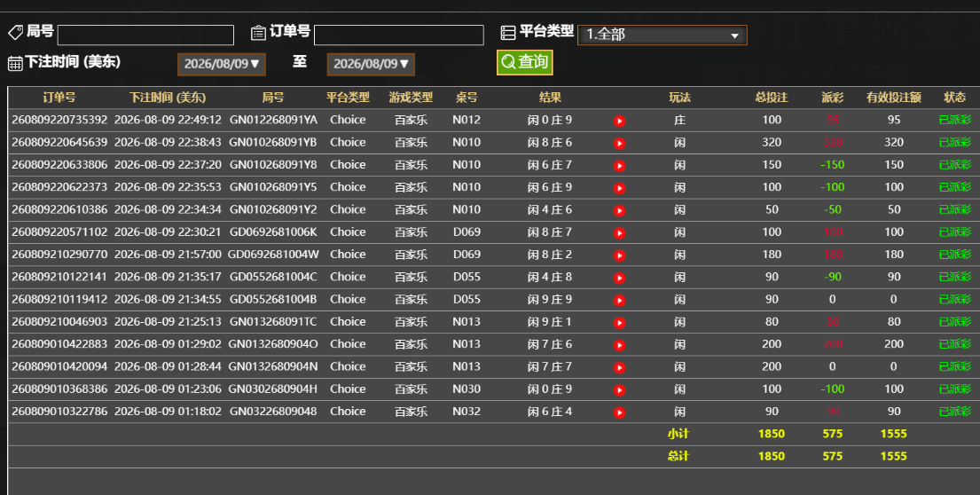Click the green 查询 search button
980x495 pixels.
(x=525, y=62)
